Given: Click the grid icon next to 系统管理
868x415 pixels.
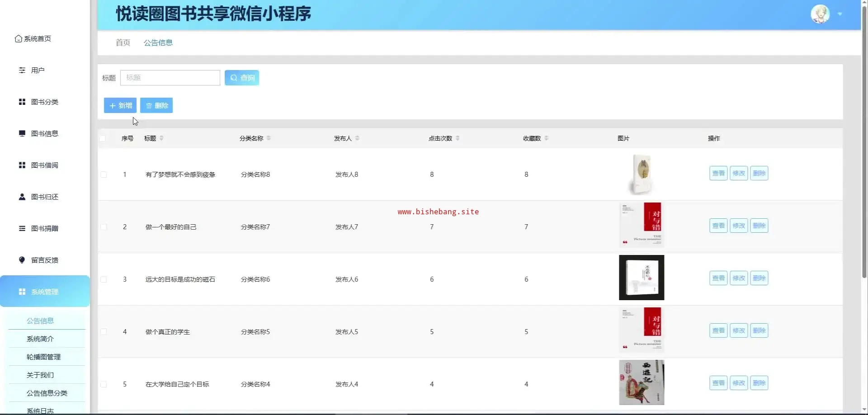Looking at the screenshot, I should pyautogui.click(x=22, y=292).
